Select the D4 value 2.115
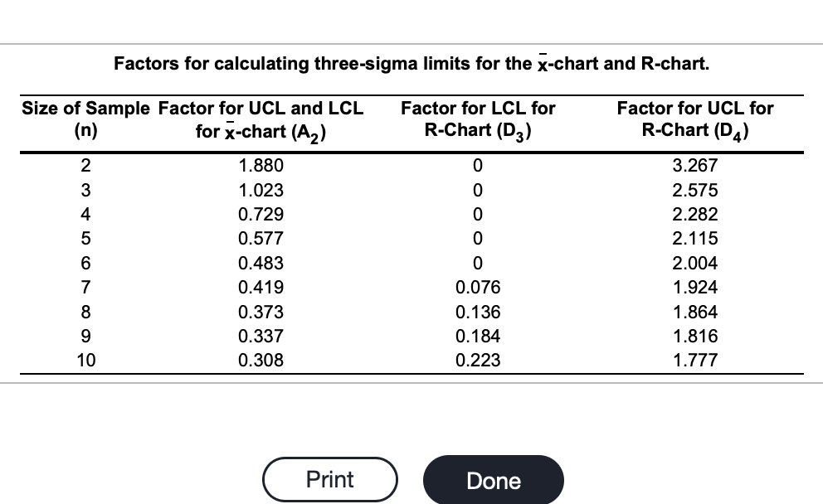The image size is (823, 504). tap(695, 239)
